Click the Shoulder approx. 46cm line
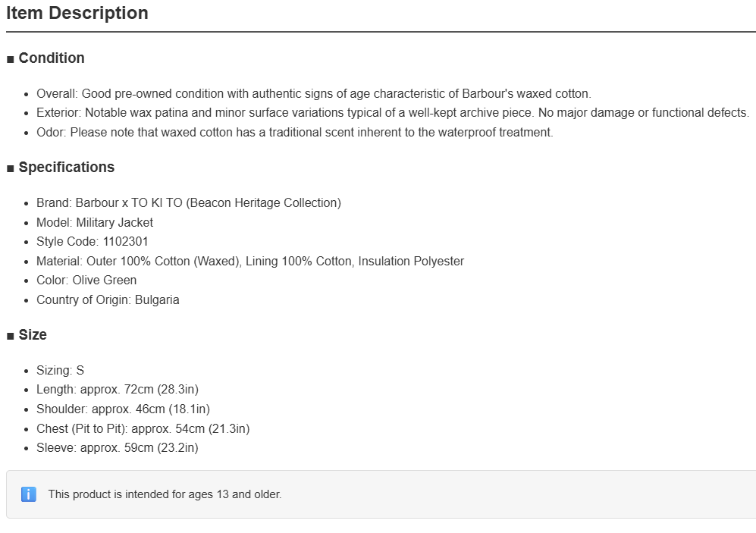Viewport: 756px width, 533px height. point(123,409)
